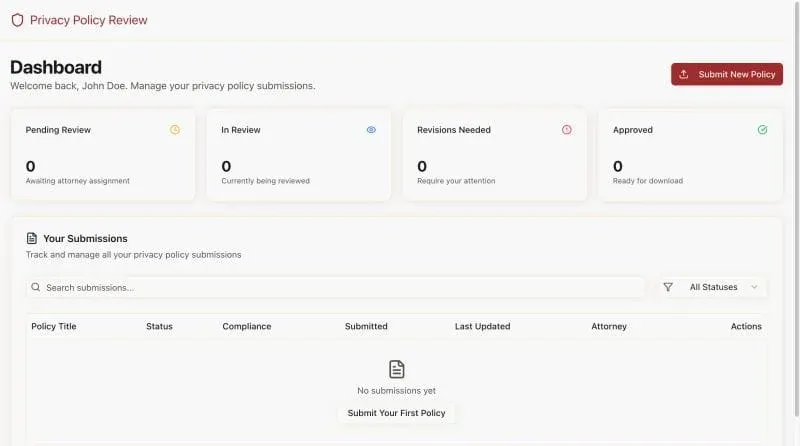Focus the Search submissions input field
This screenshot has width=800, height=446.
tap(340, 287)
